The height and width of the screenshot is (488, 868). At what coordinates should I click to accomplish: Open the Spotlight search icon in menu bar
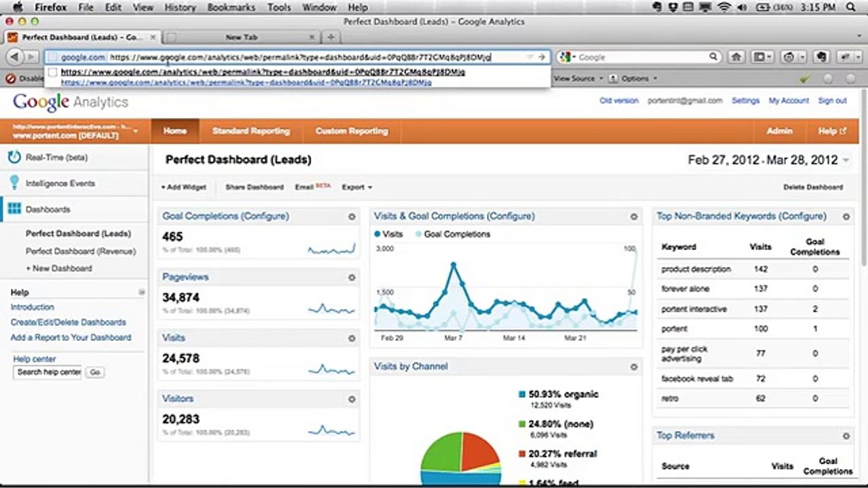[852, 7]
